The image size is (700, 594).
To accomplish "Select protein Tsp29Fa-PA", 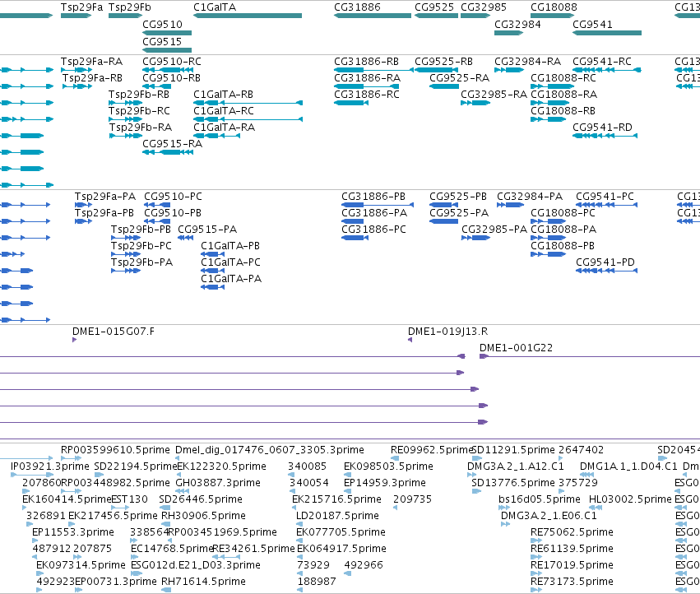I will pos(105,197).
